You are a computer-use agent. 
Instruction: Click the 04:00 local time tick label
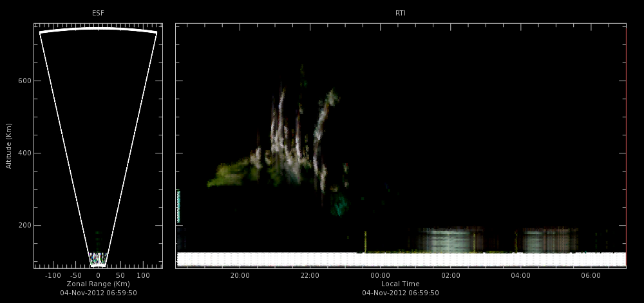(521, 275)
